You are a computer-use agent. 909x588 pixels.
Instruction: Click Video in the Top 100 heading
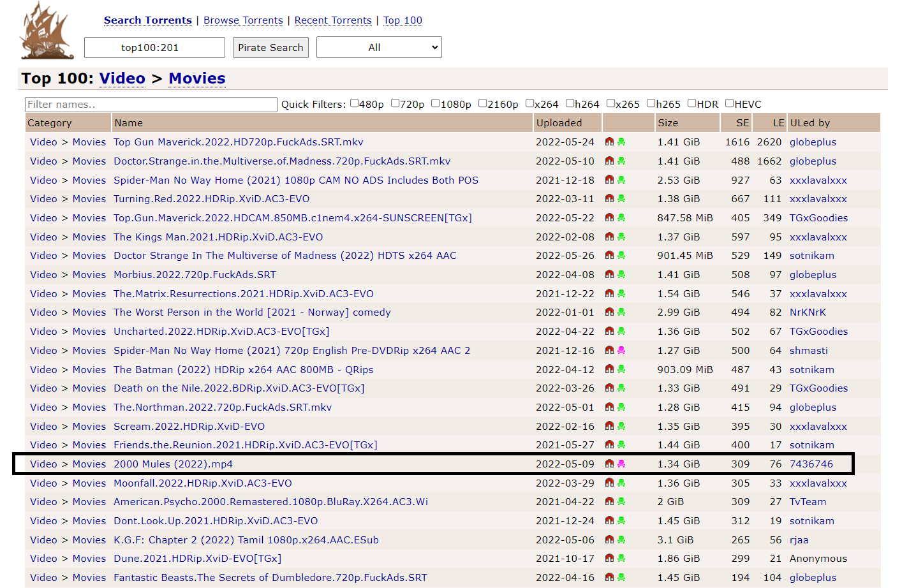[x=122, y=78]
